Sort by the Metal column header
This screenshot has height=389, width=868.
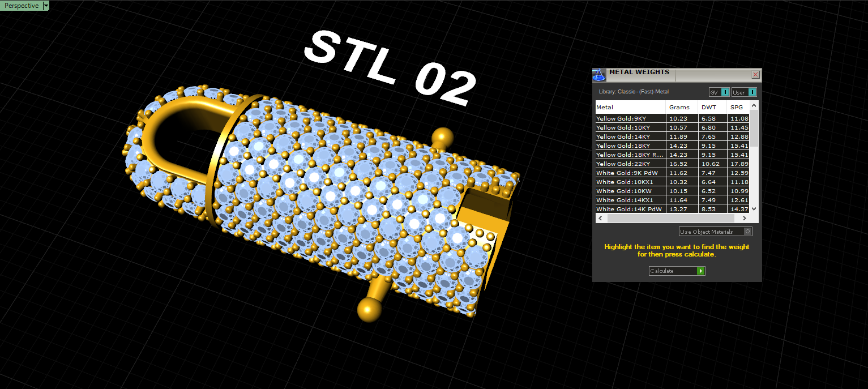[x=630, y=107]
